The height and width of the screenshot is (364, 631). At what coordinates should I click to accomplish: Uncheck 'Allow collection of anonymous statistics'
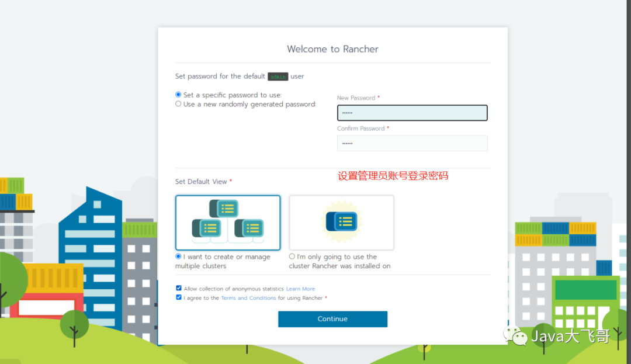[x=179, y=288]
